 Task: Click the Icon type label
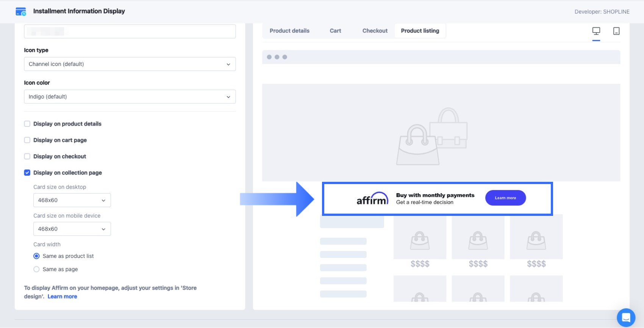[36, 50]
